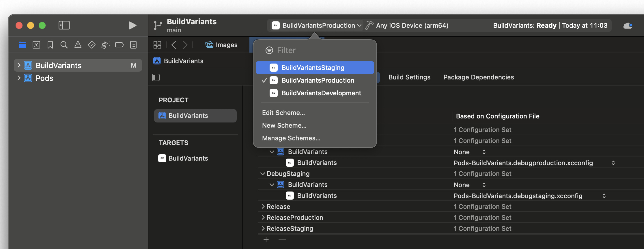644x249 pixels.
Task: Click the BuildVariants jump bar icon
Action: tap(157, 61)
